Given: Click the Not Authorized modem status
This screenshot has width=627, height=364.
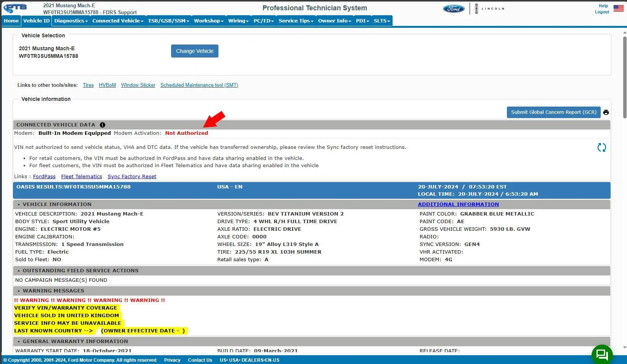Looking at the screenshot, I should (186, 133).
